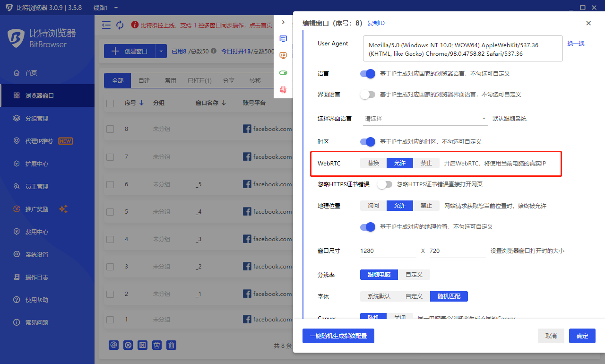Image resolution: width=605 pixels, height=364 pixels.
Task: Select 询问 for 地理位置
Action: pos(373,206)
